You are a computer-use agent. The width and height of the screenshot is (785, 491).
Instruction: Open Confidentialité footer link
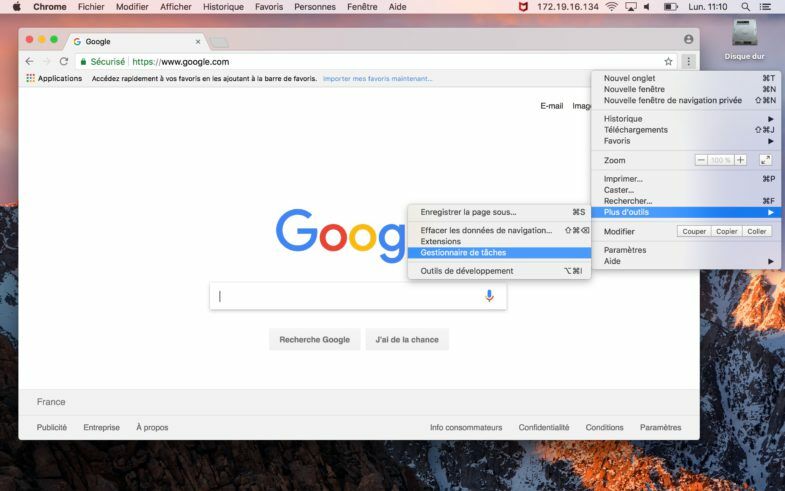pyautogui.click(x=544, y=427)
